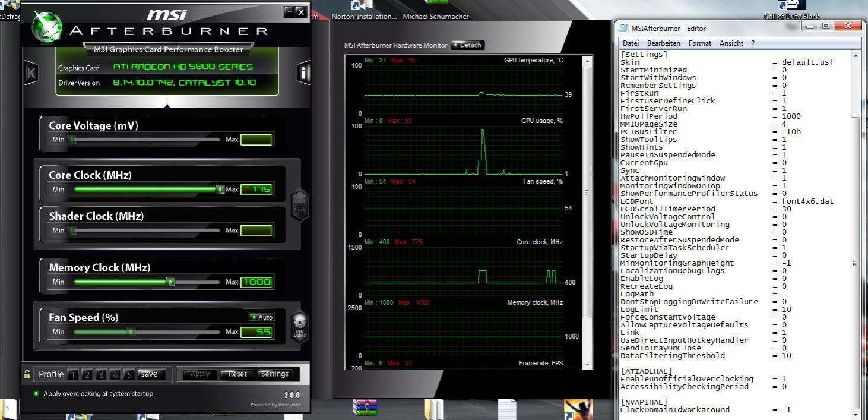Click the Michael Schumacher desktop label

coord(436,17)
